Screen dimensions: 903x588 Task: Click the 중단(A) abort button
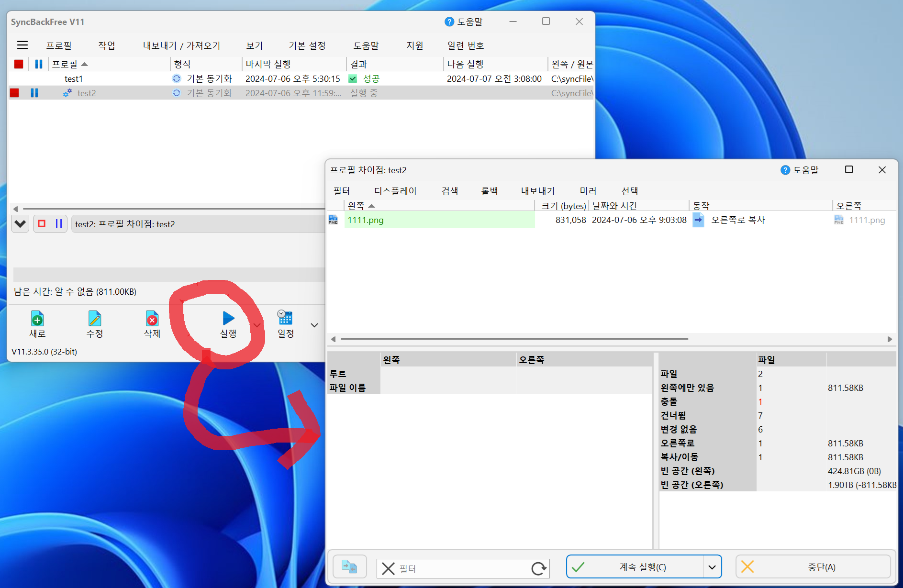[x=813, y=567]
